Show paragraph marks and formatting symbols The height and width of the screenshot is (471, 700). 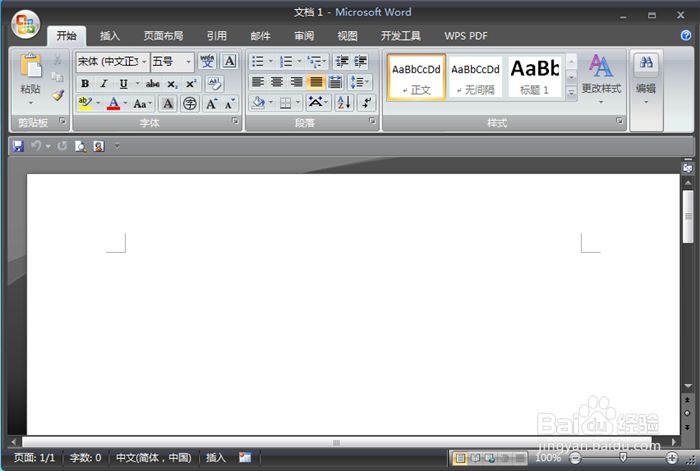[367, 103]
